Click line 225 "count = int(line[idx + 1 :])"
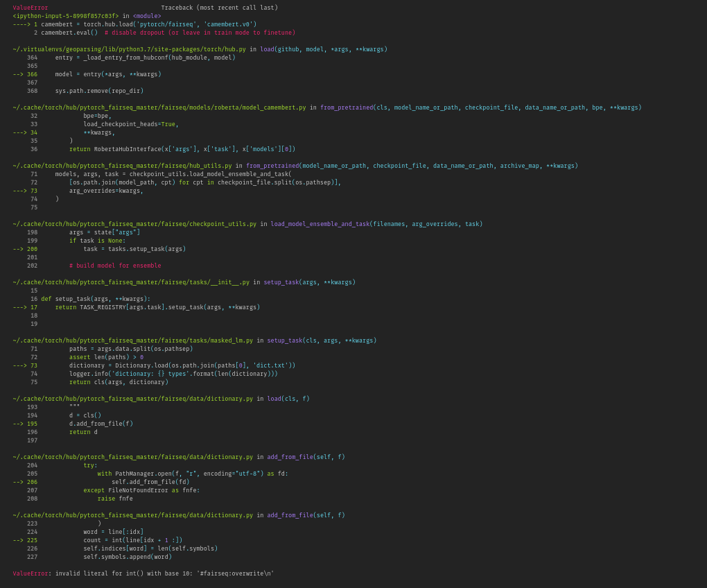Image resolution: width=707 pixels, height=588 pixels. [x=132, y=540]
